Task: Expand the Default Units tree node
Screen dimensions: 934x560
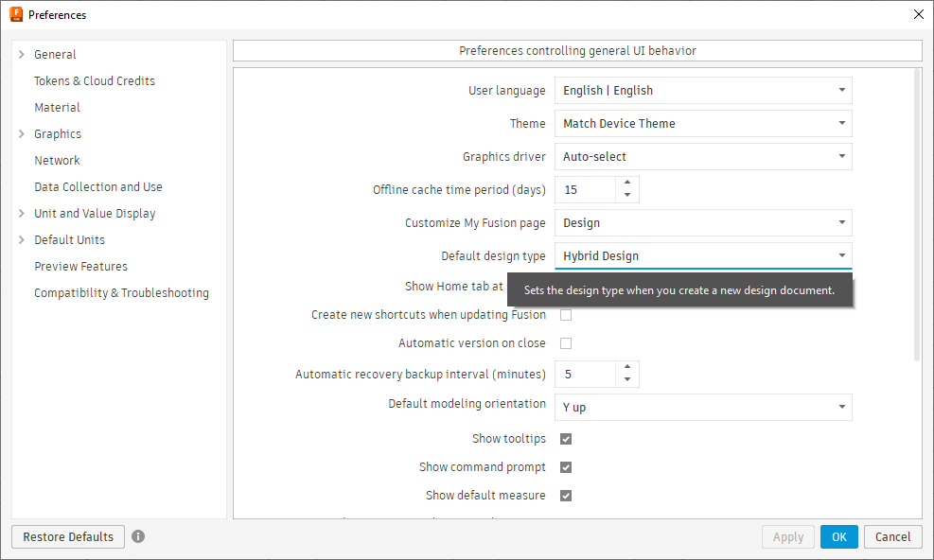Action: click(22, 240)
